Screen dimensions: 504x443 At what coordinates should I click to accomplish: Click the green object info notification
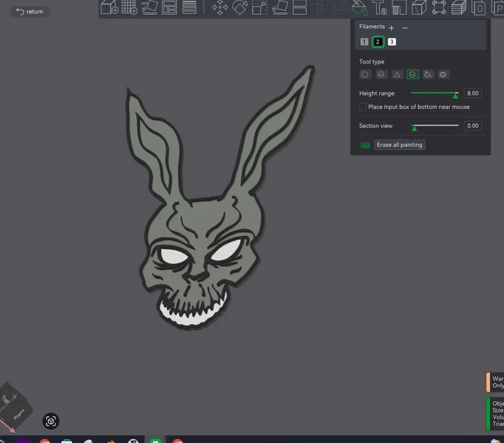[x=495, y=414]
